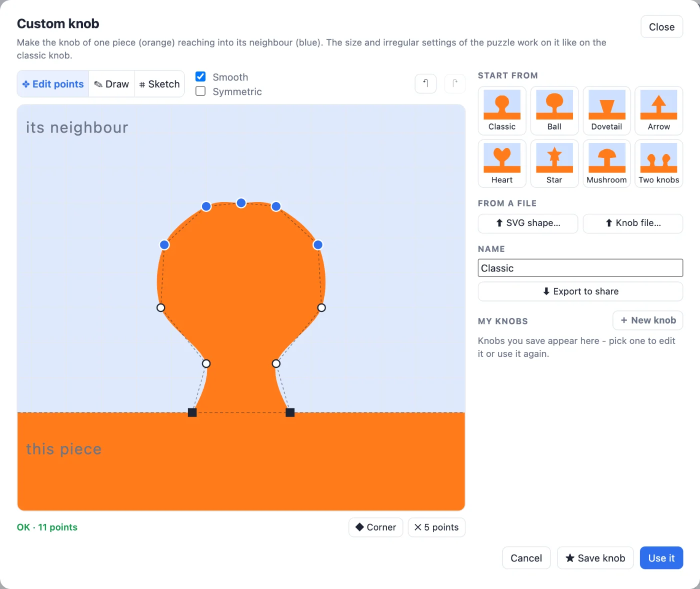
Task: Click the "OK · 11 points" status text
Action: click(x=47, y=527)
